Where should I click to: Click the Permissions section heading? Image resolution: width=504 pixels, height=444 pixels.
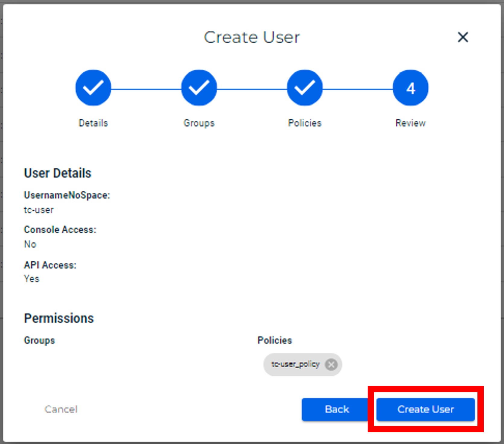coord(59,318)
